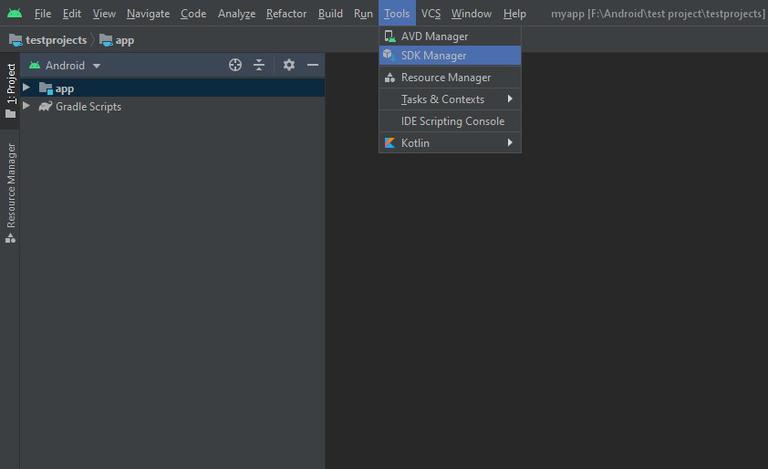Click the Gradle elephant icon

pyautogui.click(x=46, y=106)
